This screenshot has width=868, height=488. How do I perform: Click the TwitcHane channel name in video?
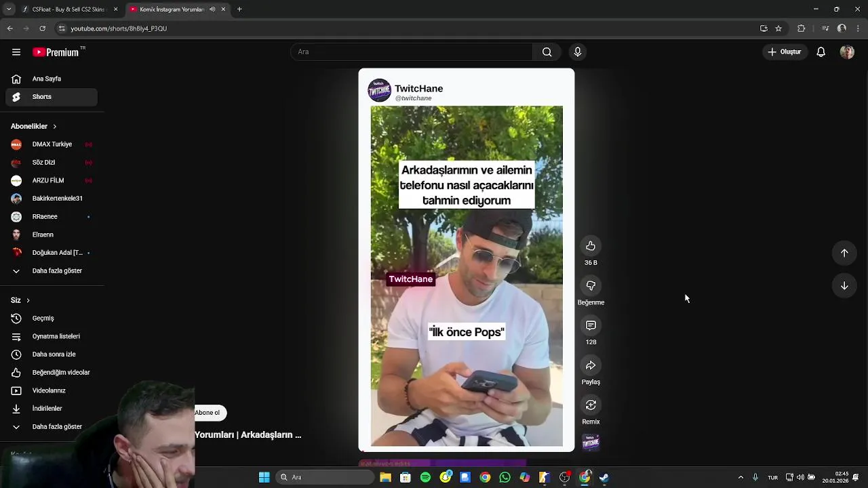coord(418,89)
